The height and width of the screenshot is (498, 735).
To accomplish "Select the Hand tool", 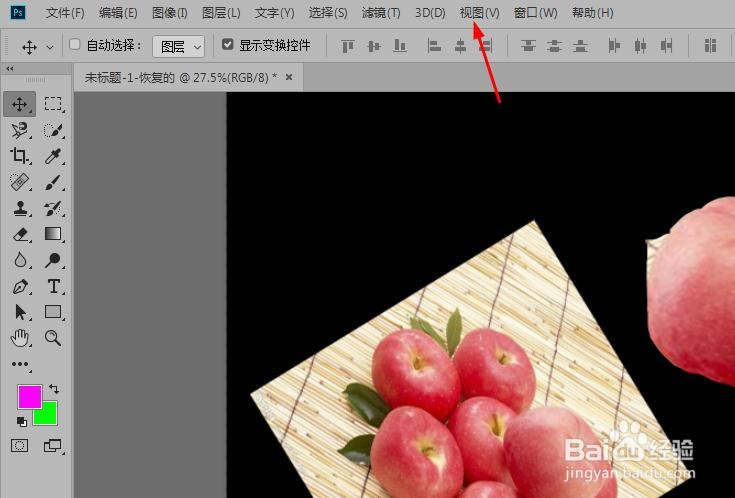I will pyautogui.click(x=20, y=338).
